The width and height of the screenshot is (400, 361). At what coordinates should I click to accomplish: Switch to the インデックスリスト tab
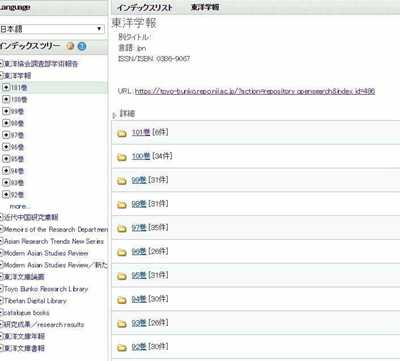(145, 8)
